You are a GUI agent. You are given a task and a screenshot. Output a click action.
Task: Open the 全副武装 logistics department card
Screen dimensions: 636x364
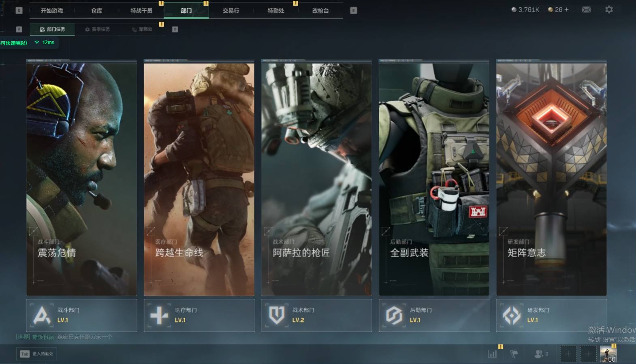click(434, 179)
